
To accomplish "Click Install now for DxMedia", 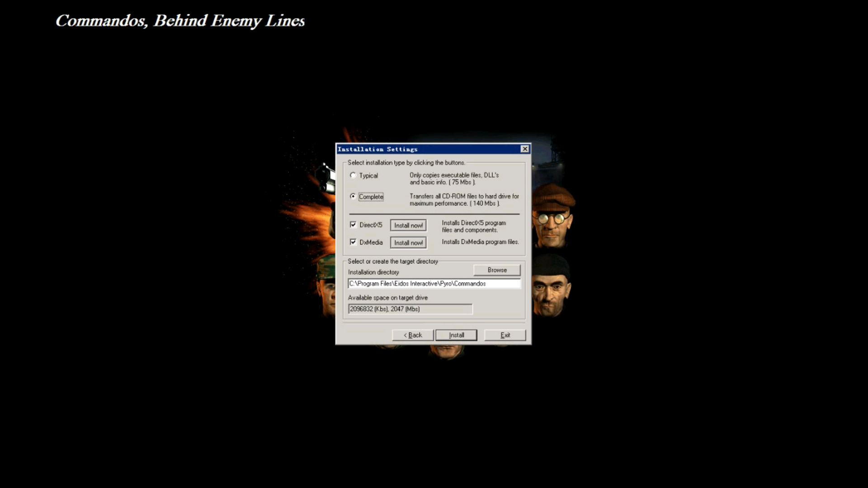I will point(408,243).
